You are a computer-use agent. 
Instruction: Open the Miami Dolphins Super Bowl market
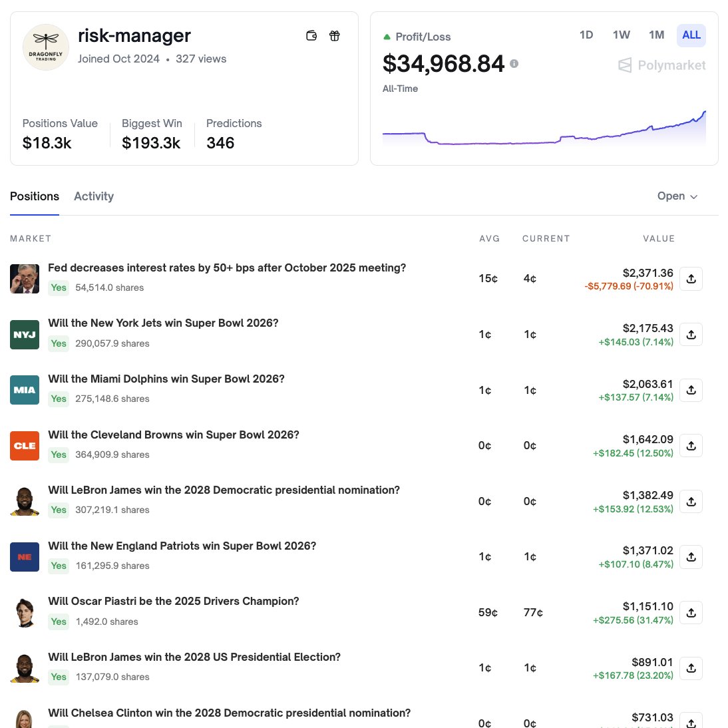coord(166,379)
